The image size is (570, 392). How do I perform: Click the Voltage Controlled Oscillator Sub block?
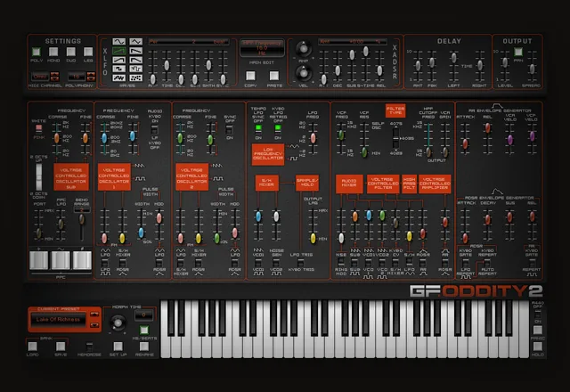71,177
